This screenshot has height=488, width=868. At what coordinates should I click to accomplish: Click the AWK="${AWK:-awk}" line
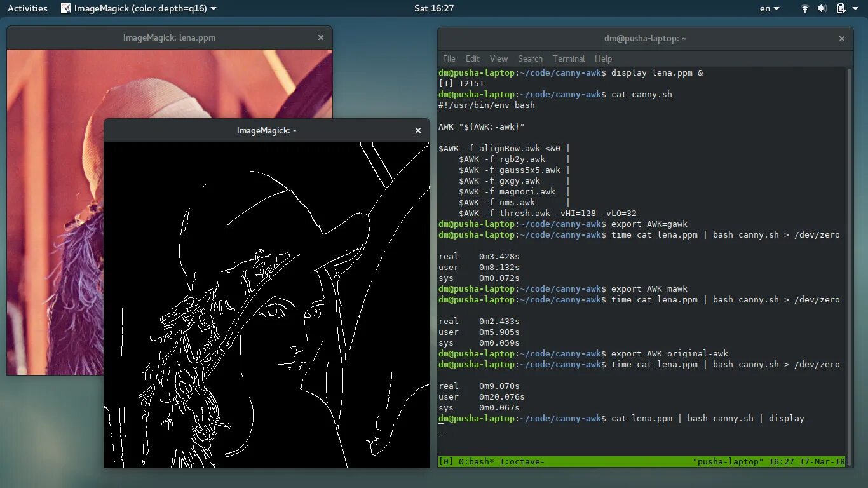482,127
